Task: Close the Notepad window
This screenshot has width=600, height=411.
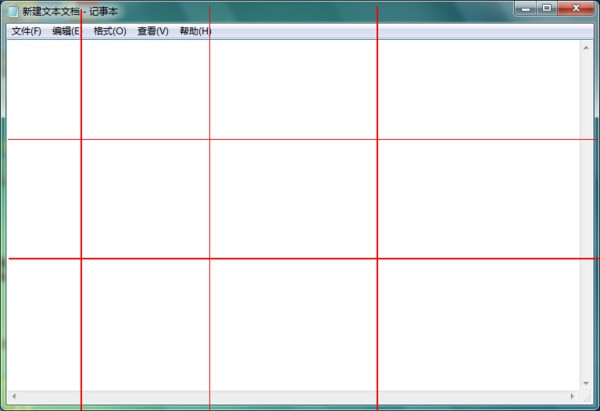Action: [x=575, y=8]
